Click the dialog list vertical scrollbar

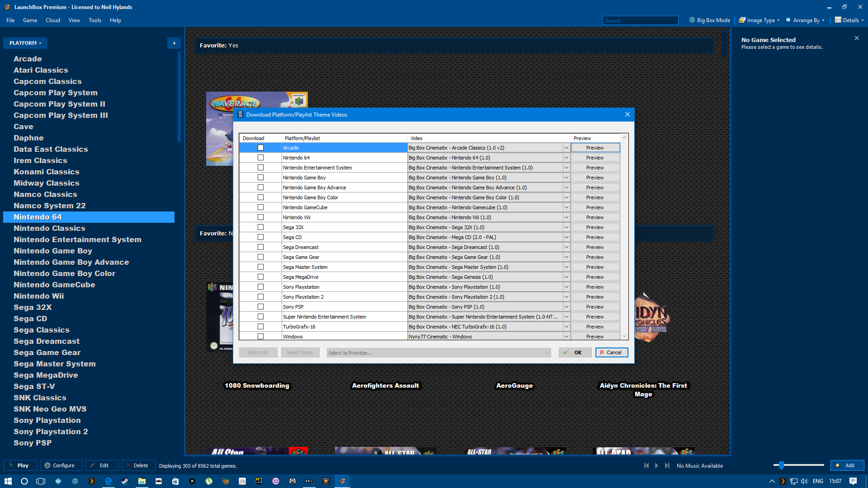[x=625, y=237]
